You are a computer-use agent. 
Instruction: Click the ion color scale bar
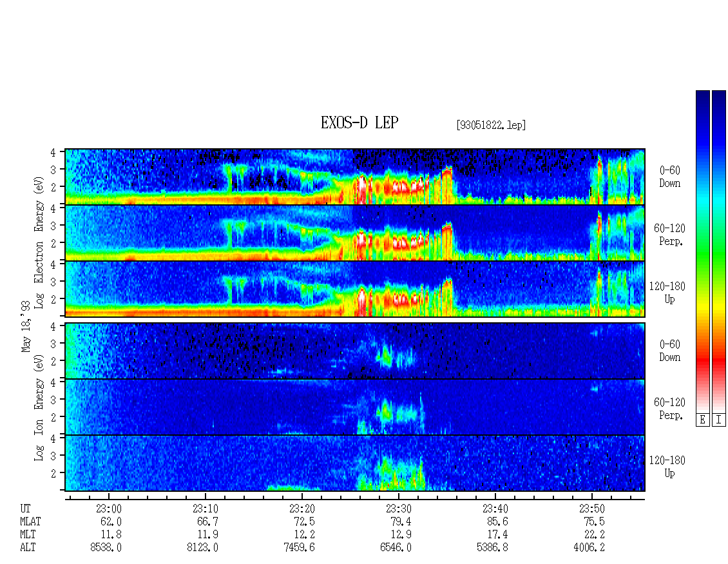click(719, 251)
